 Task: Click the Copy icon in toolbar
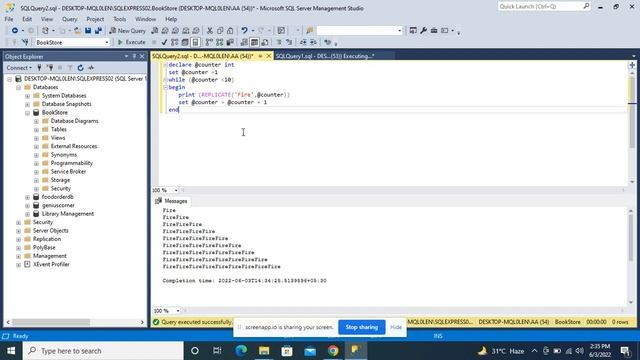click(220, 31)
